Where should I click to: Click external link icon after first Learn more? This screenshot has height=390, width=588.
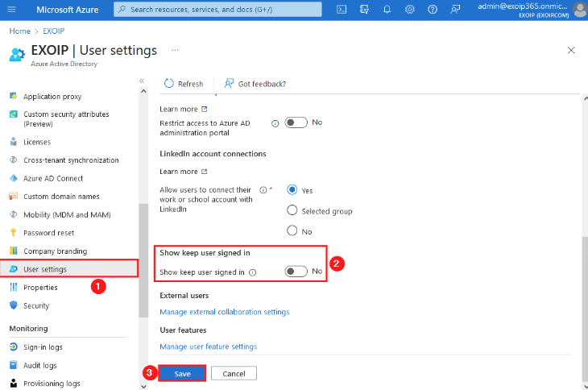coord(205,109)
